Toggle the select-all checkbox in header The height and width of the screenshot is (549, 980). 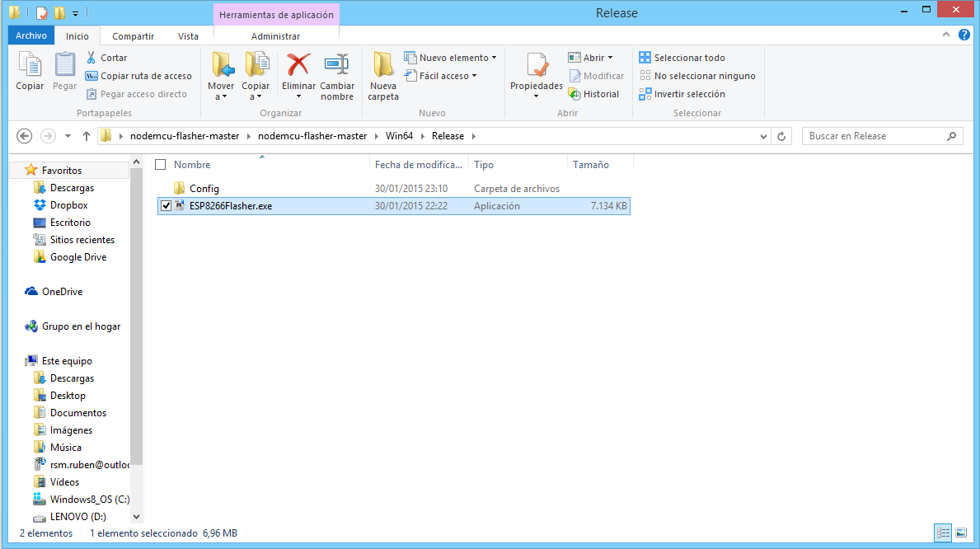click(161, 165)
